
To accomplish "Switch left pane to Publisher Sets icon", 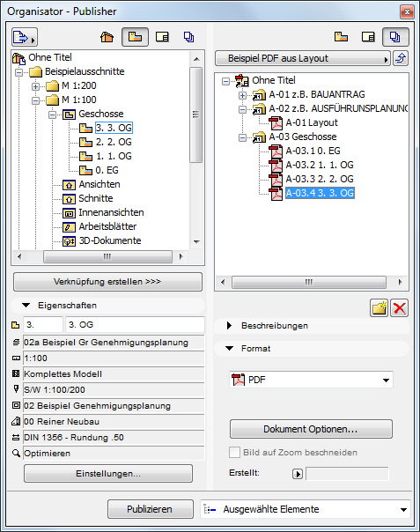I will 189,37.
